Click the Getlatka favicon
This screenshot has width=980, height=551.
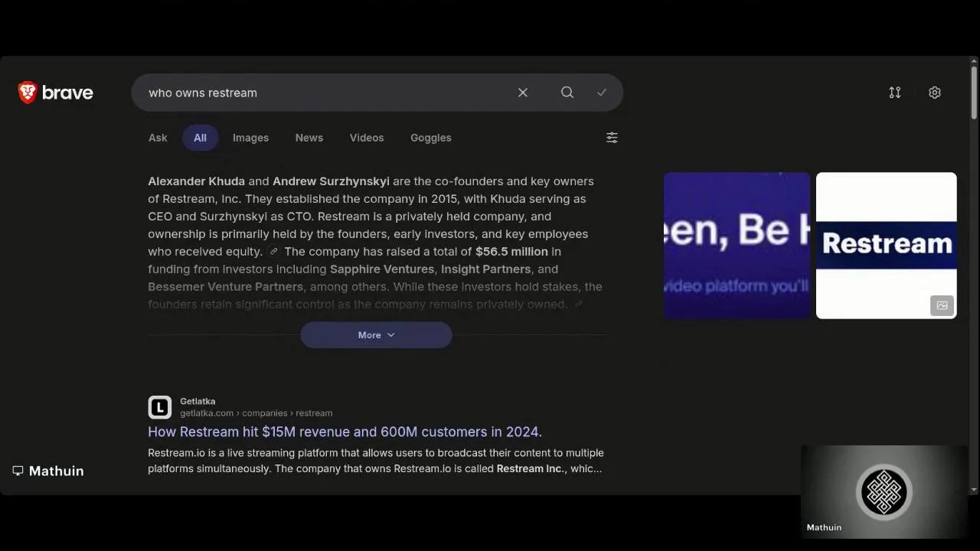coord(159,407)
